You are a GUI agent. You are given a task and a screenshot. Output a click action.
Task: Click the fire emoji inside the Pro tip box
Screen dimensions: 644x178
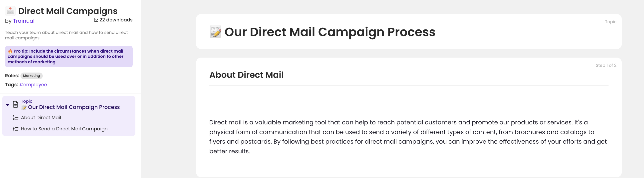tap(10, 51)
